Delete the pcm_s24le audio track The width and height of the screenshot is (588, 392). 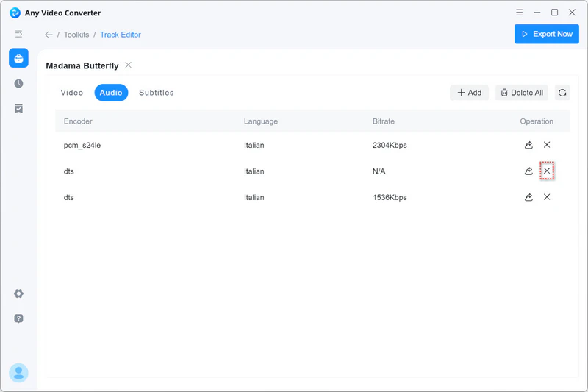547,145
